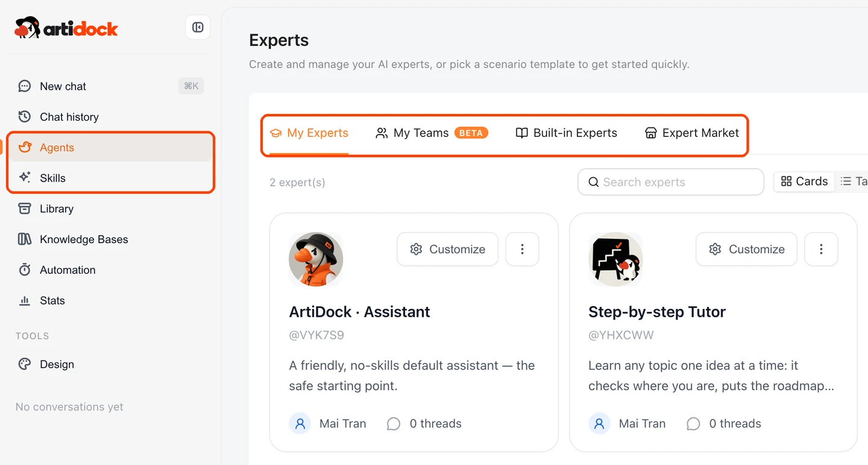Click the Skills sparkle icon
Viewport: 868px width, 465px height.
click(25, 177)
